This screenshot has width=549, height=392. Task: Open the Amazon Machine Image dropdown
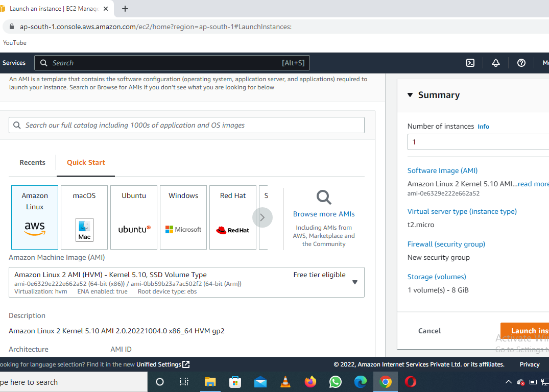pos(186,282)
